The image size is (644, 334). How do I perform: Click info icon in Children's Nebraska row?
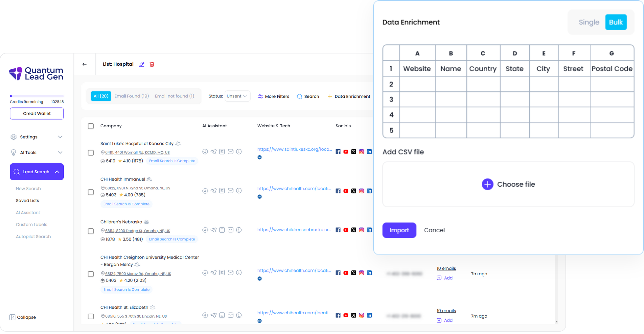click(x=239, y=230)
